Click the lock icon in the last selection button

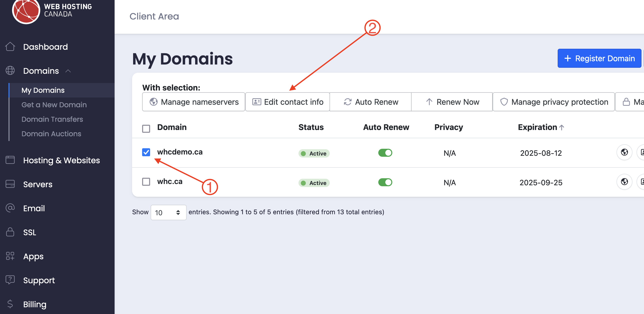(x=626, y=102)
